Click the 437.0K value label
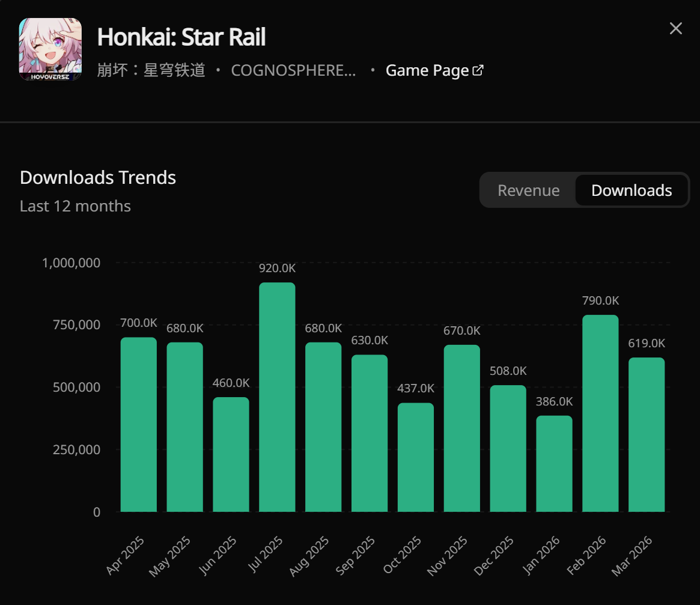 (416, 389)
